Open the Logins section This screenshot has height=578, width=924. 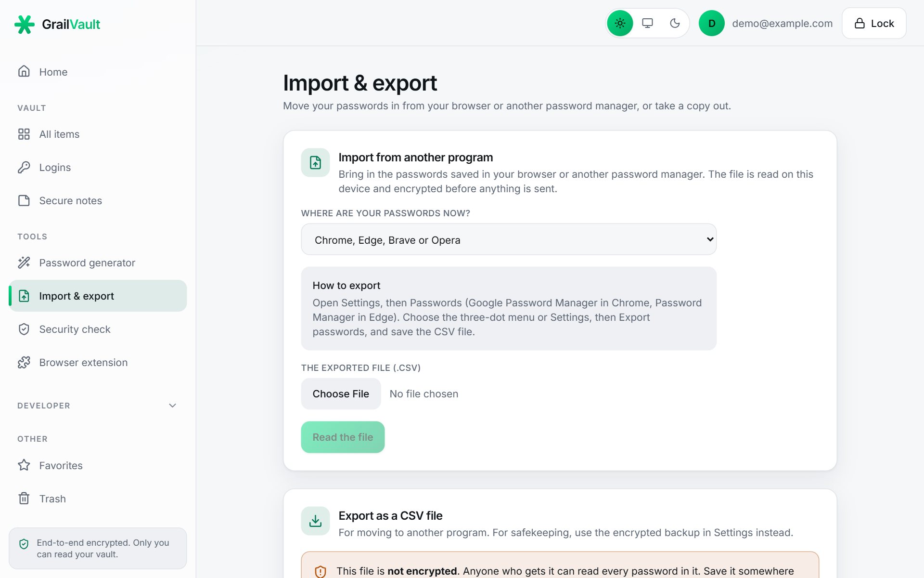98,167
